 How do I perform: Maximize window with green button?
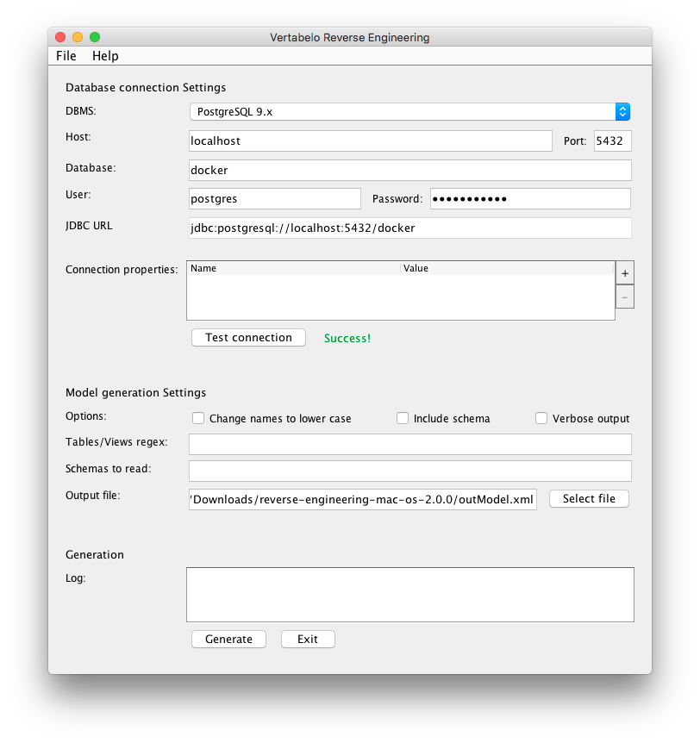[95, 37]
